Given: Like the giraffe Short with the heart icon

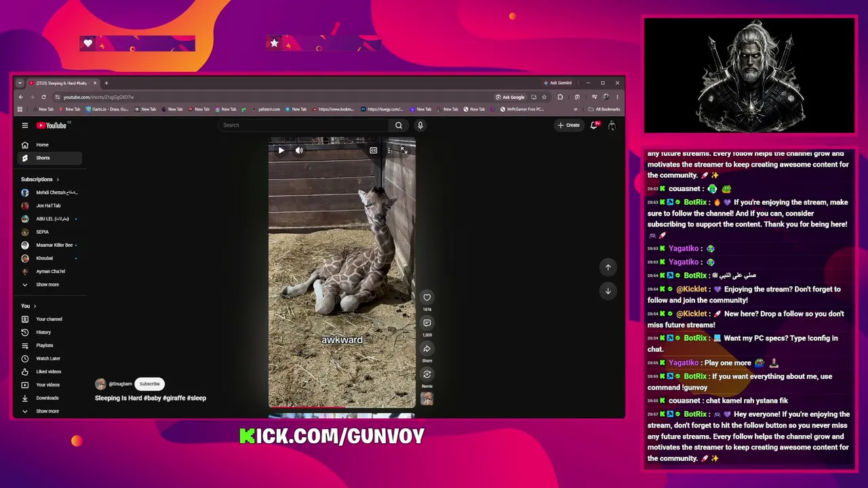Looking at the screenshot, I should coord(427,298).
